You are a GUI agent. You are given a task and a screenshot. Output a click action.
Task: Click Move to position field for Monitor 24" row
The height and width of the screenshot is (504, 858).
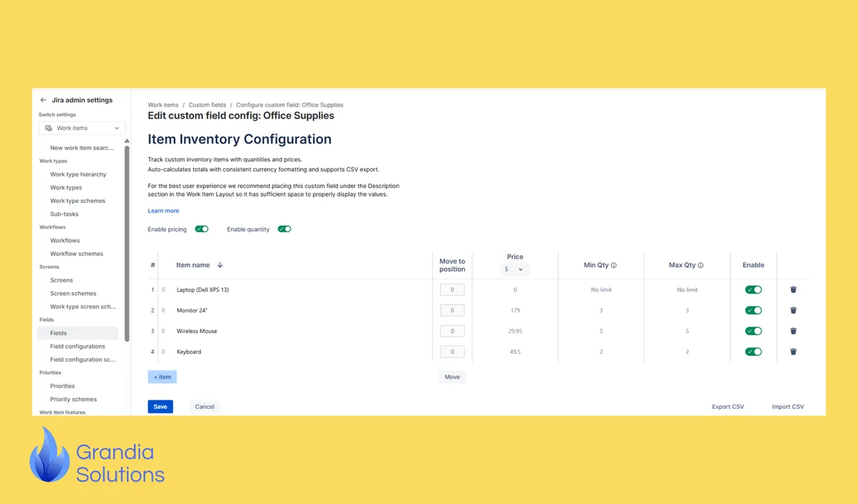452,310
